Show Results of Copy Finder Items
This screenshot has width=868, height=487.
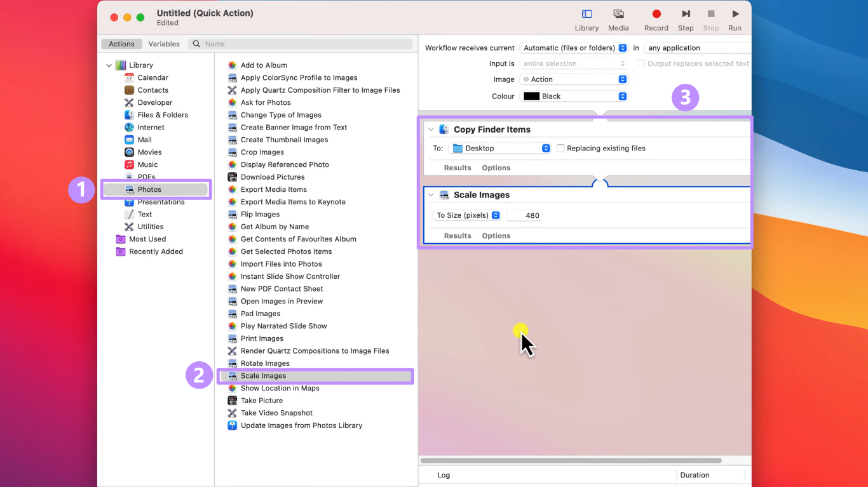[x=458, y=168]
